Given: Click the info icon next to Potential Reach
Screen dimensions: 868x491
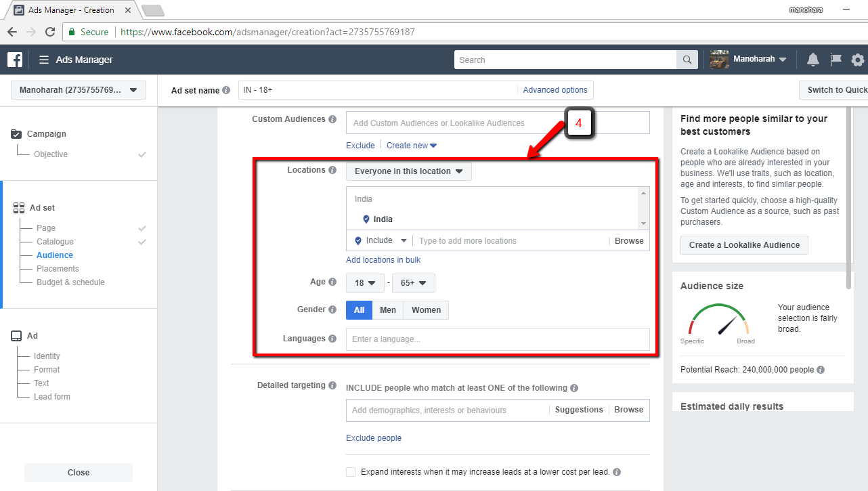Looking at the screenshot, I should point(821,370).
